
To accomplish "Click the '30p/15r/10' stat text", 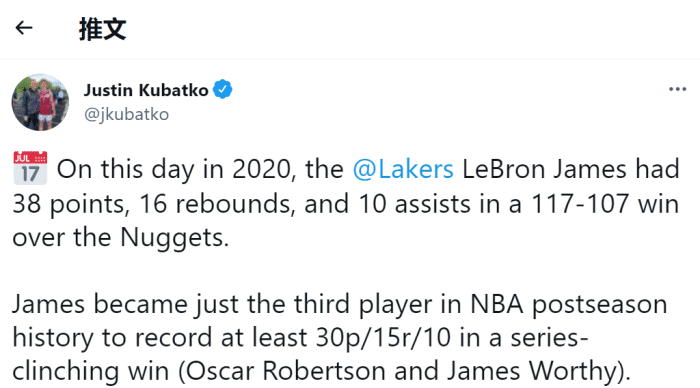I will pyautogui.click(x=383, y=338).
